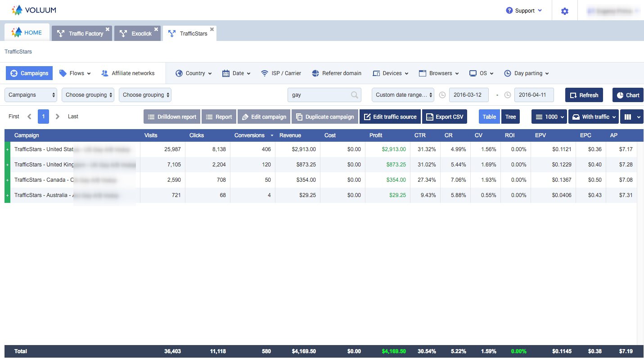Switch to the Exoclick tab
Viewport: 644px width, 359px height.
click(137, 33)
